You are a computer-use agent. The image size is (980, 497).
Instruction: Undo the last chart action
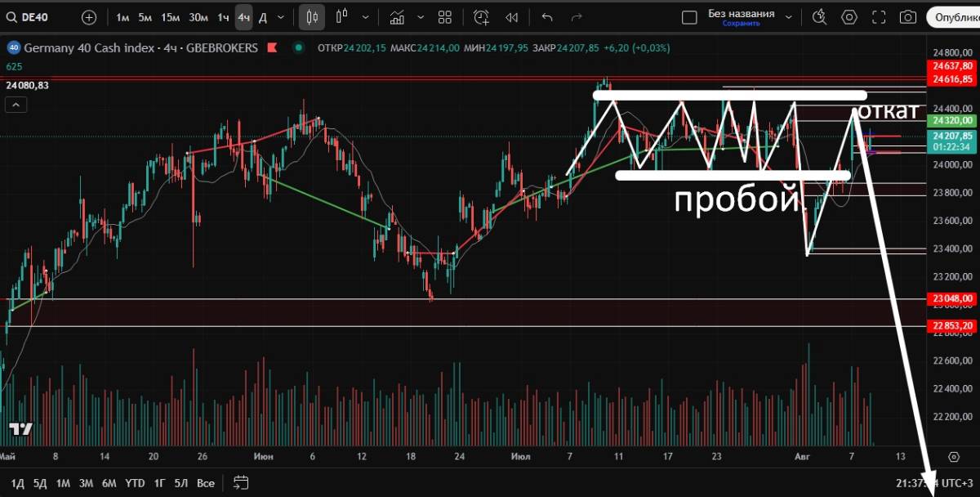tap(547, 17)
